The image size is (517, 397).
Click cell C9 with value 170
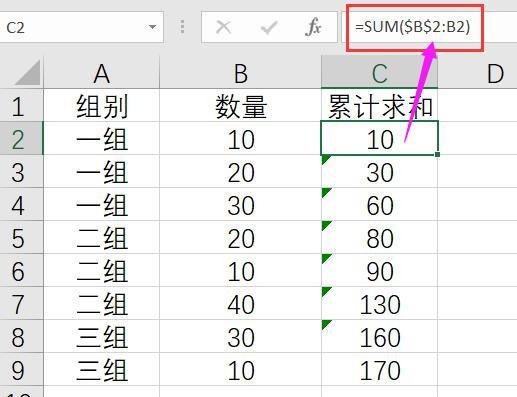click(x=379, y=369)
